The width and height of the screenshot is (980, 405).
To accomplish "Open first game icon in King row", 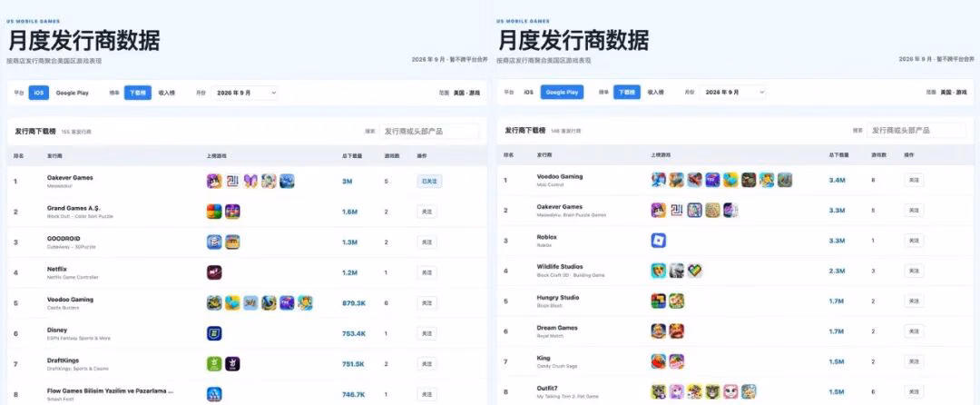I will pos(658,361).
